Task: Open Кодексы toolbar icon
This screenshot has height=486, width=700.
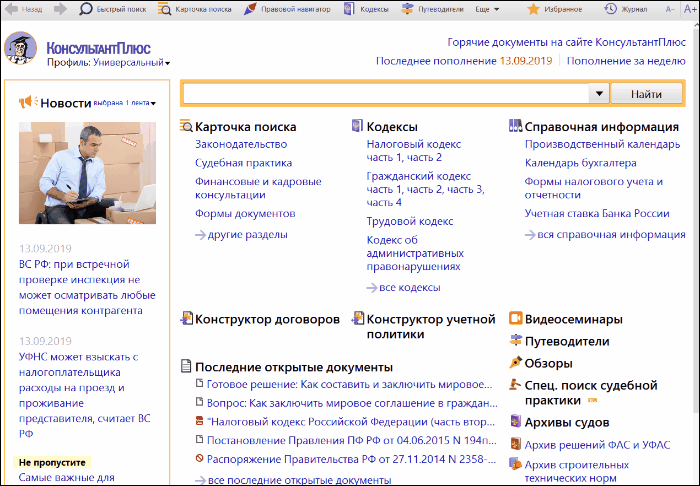Action: click(349, 9)
